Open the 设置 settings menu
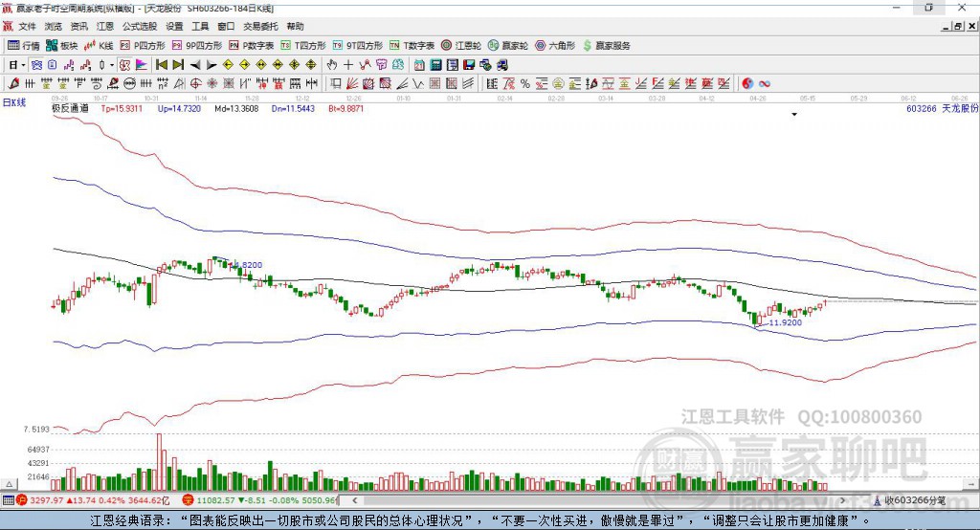The width and height of the screenshot is (980, 530). 174,26
